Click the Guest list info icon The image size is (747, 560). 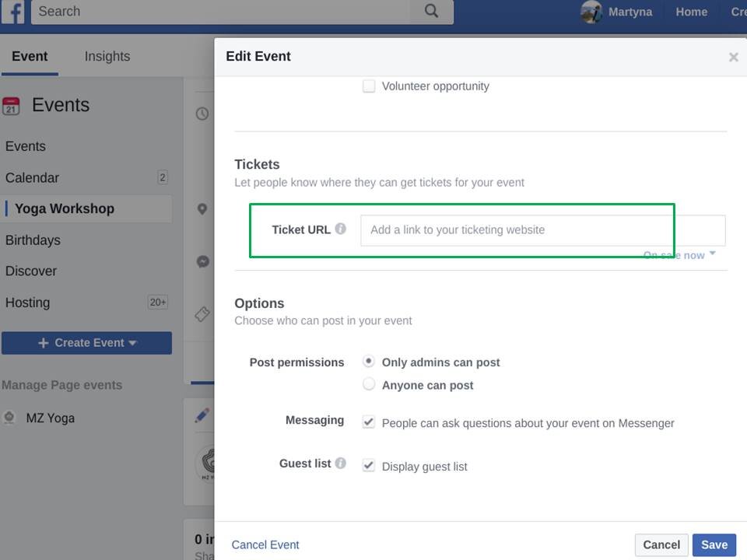(341, 464)
